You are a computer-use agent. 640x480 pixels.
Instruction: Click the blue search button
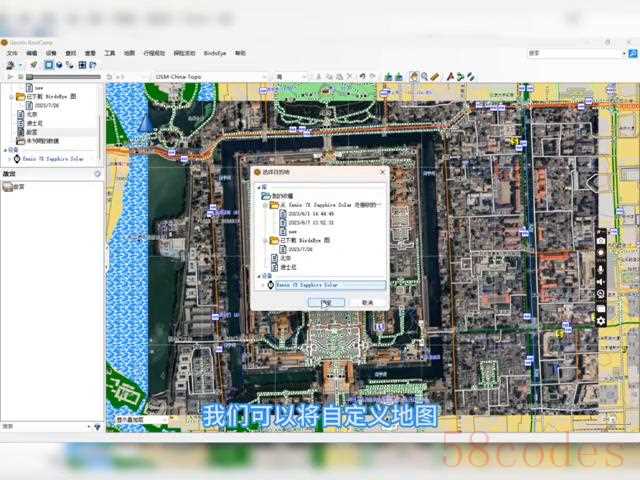point(633,53)
